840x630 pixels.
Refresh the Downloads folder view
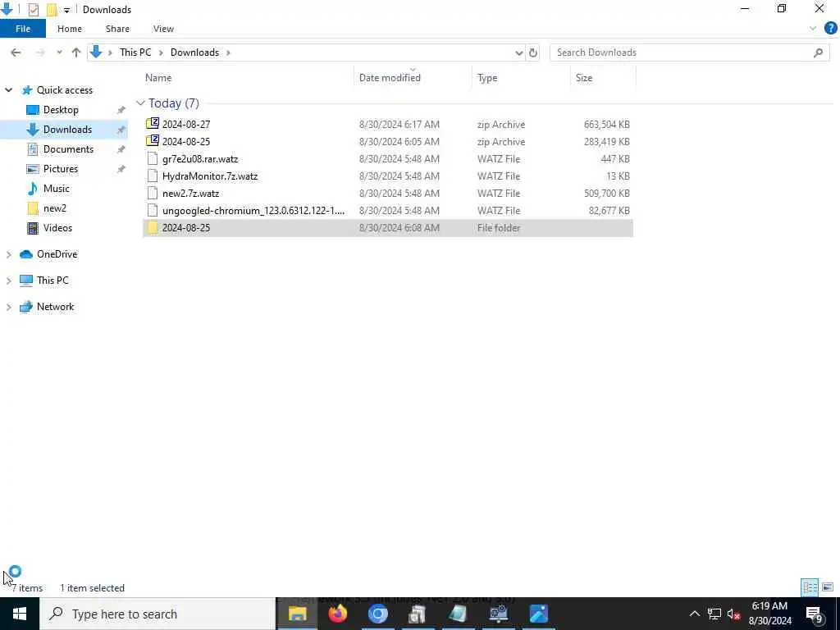533,52
